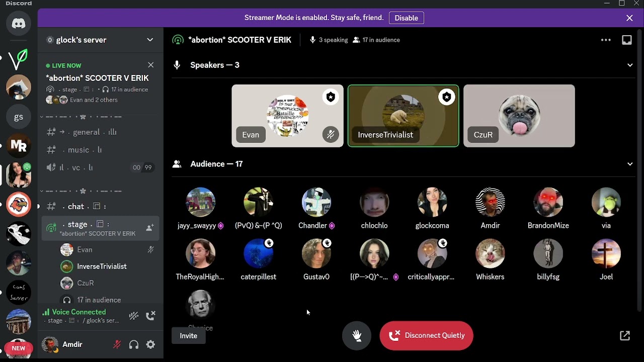The image size is (644, 362).
Task: Click the raise hand request to speak button
Action: tap(357, 336)
